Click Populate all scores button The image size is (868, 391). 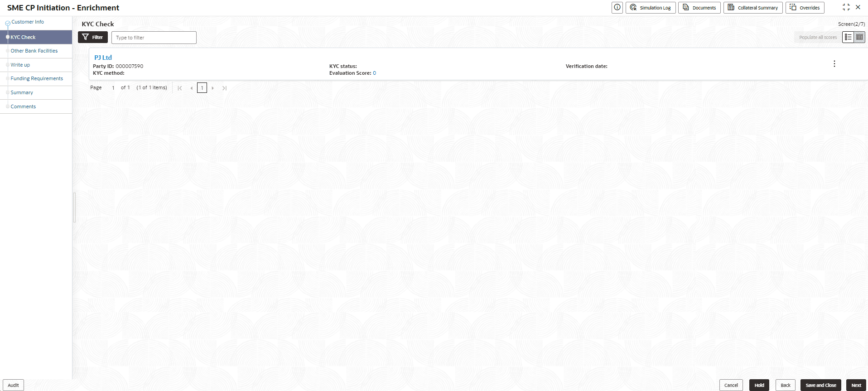[818, 37]
